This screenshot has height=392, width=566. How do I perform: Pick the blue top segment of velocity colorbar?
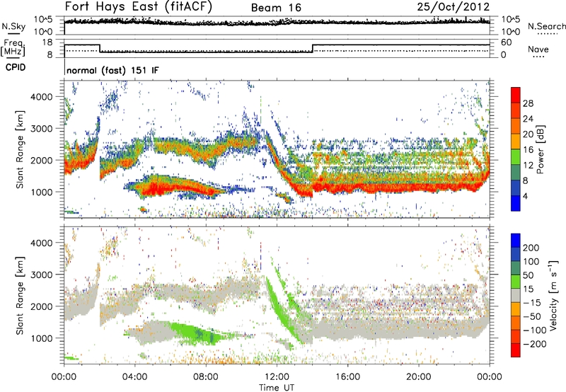[516, 241]
